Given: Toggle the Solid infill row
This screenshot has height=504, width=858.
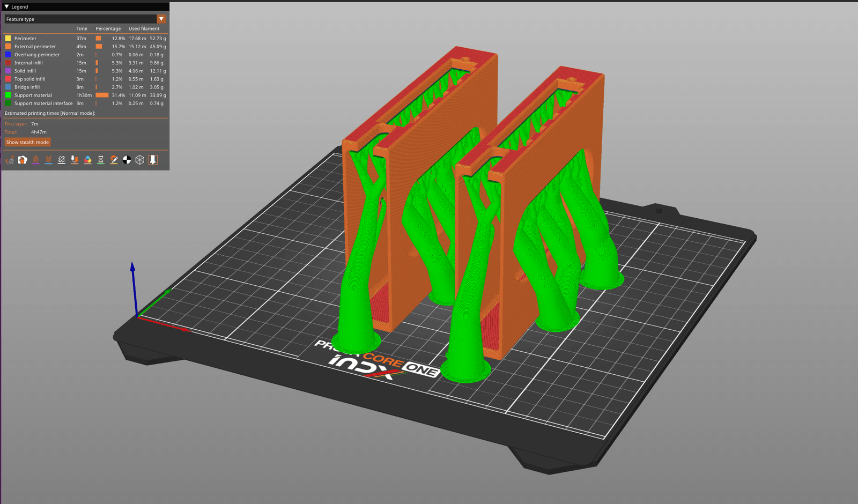Looking at the screenshot, I should (x=85, y=71).
